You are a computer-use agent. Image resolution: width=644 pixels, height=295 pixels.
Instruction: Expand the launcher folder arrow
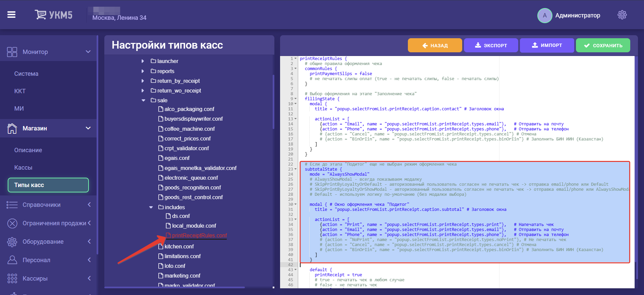coord(143,61)
